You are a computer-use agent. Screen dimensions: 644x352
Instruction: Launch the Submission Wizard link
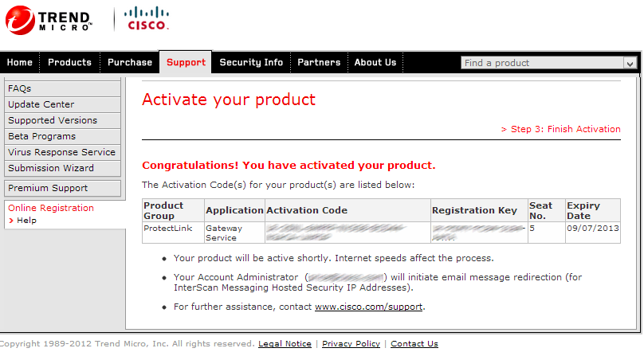click(62, 168)
